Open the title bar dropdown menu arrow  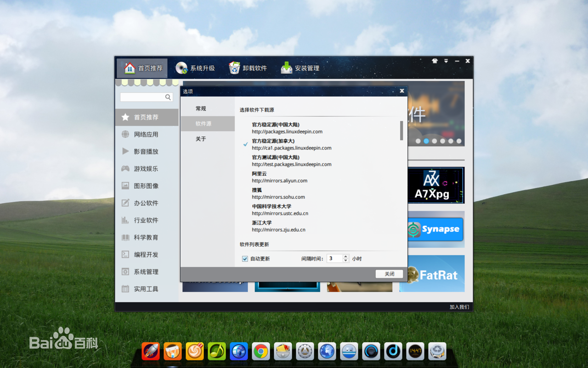[446, 61]
